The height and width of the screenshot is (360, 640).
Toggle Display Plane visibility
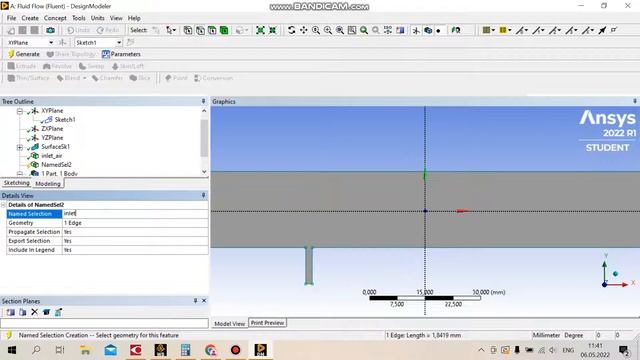[416, 30]
